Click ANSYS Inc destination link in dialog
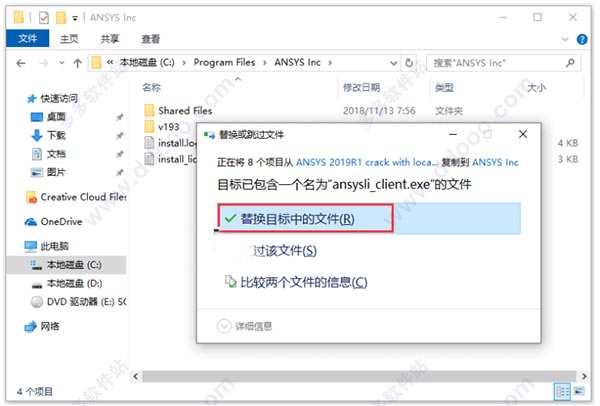Viewport: 600px width, 406px height. tap(495, 162)
